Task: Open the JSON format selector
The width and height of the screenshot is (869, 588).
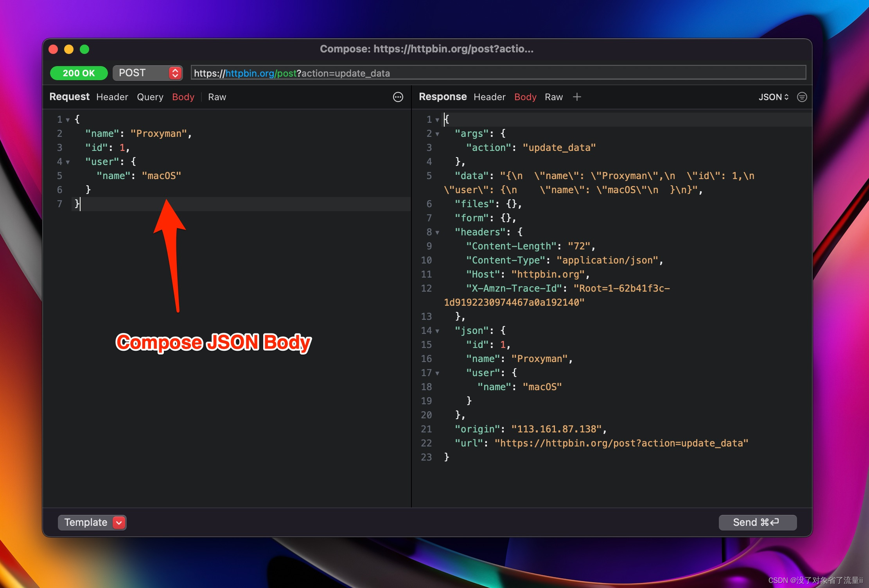Action: (773, 97)
